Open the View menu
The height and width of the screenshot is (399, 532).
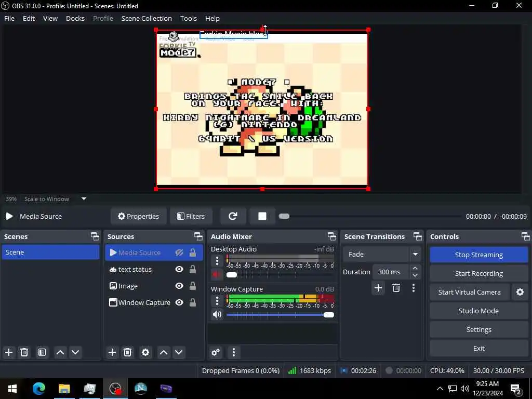tap(50, 18)
